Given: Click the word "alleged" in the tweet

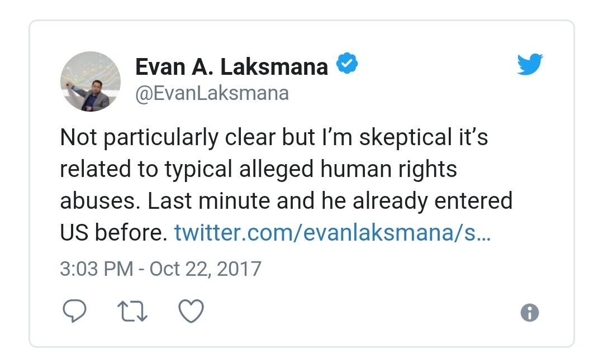Looking at the screenshot, I should (x=277, y=170).
